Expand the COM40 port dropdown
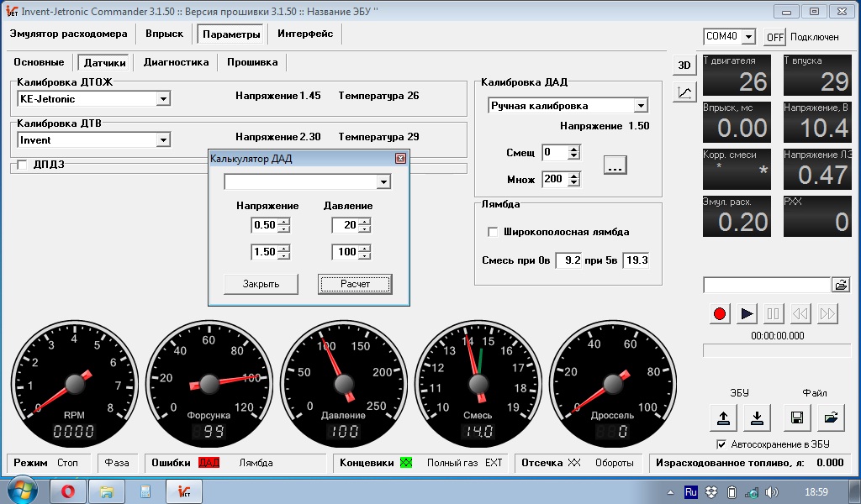 [x=748, y=37]
